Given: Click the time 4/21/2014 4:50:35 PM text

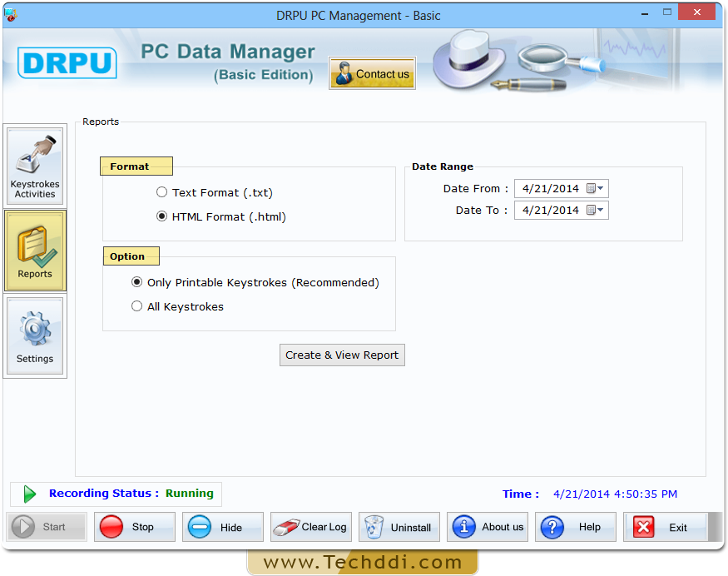Looking at the screenshot, I should pyautogui.click(x=615, y=494).
